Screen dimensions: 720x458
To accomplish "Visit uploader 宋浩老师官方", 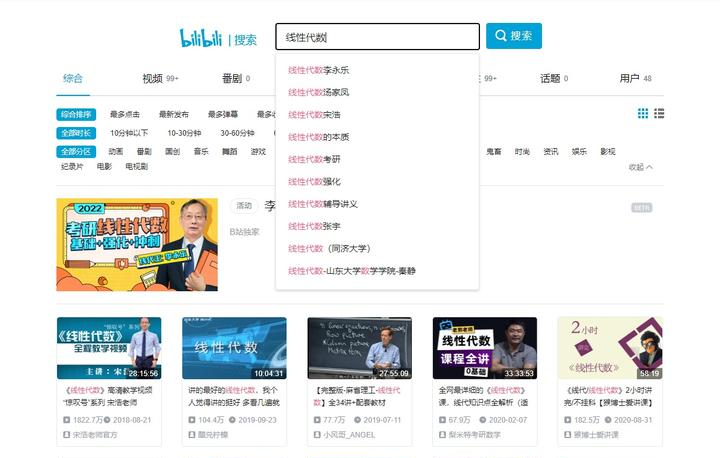I will 95,435.
